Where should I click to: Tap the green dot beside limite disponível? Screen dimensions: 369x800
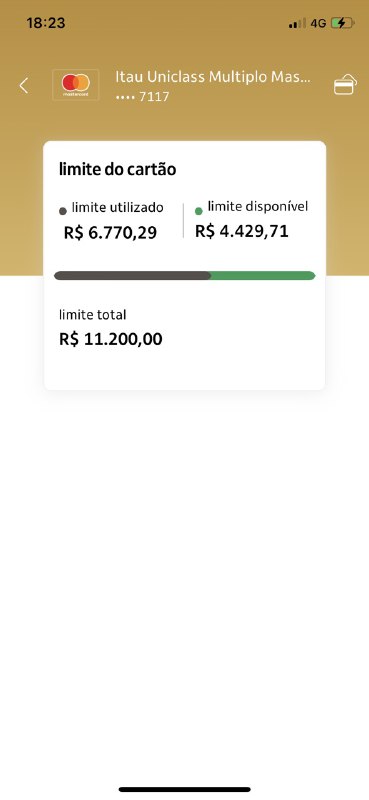[199, 211]
